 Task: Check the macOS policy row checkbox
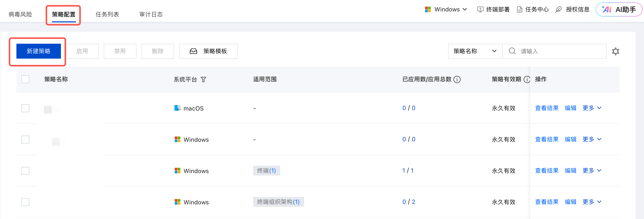point(25,108)
